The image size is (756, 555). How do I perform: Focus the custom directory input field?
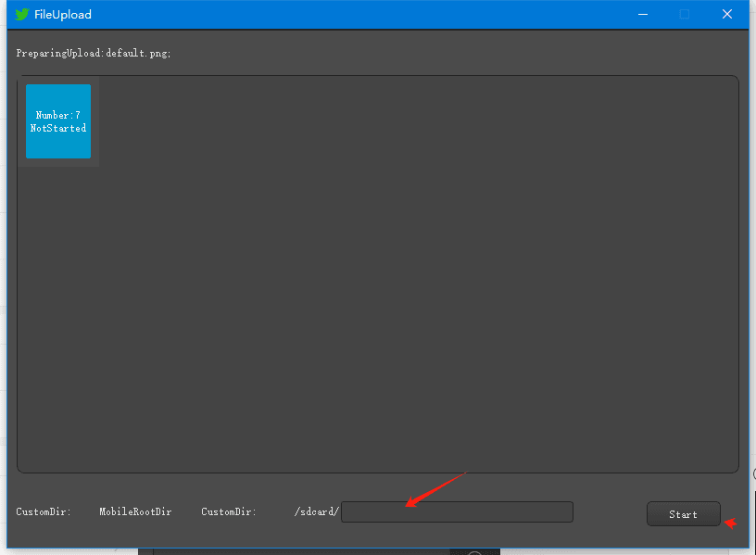pos(457,511)
